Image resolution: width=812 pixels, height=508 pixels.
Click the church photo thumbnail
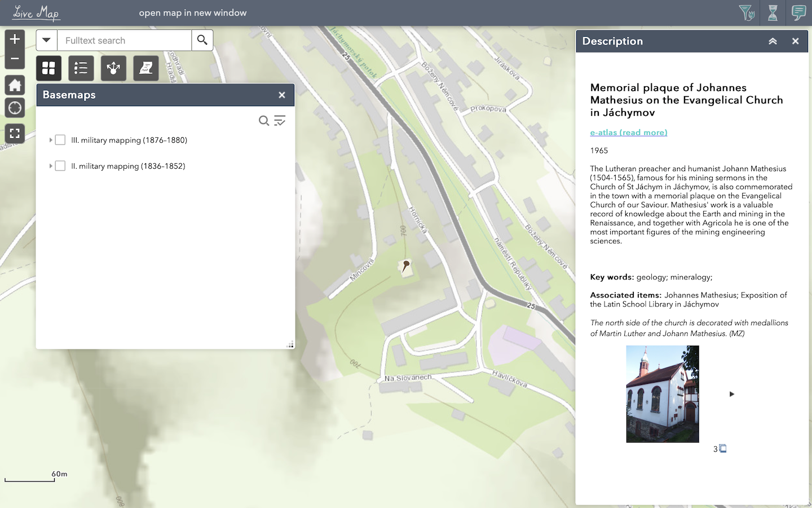pos(662,394)
